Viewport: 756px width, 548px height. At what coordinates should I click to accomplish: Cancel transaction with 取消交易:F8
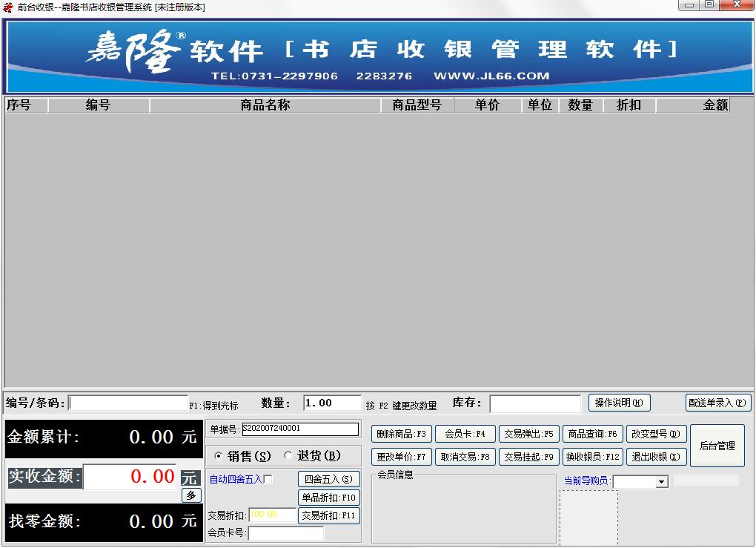tap(465, 457)
